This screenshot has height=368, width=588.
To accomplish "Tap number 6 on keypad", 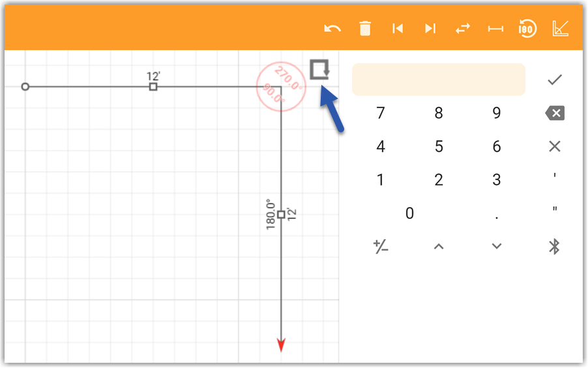I will coord(497,146).
